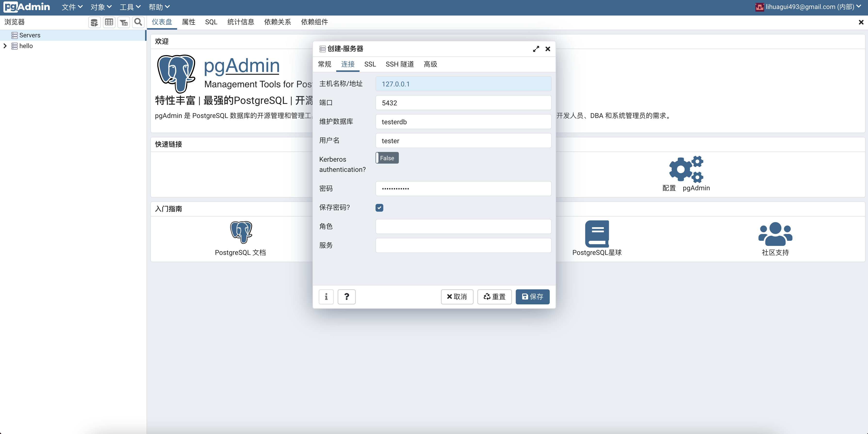The image size is (868, 434).
Task: Open PostgreSQL documentation elephant icon
Action: (x=241, y=232)
